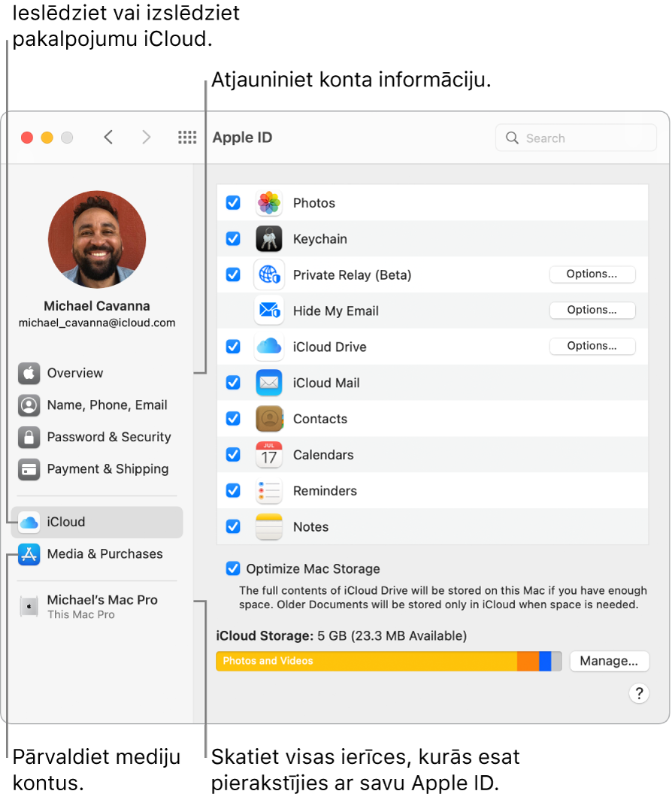Click the Show All grid icon
Viewport: 672px width, 800px height.
(x=187, y=137)
